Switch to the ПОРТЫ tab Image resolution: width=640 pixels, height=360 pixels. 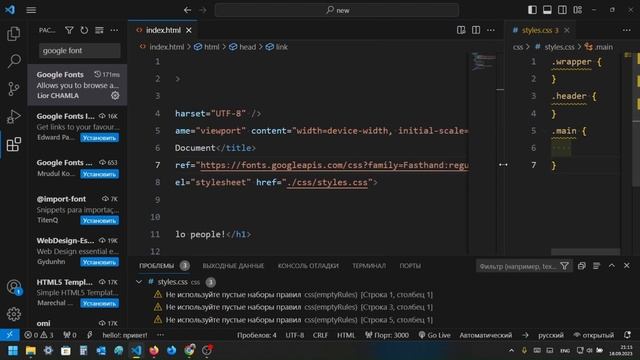coord(410,266)
